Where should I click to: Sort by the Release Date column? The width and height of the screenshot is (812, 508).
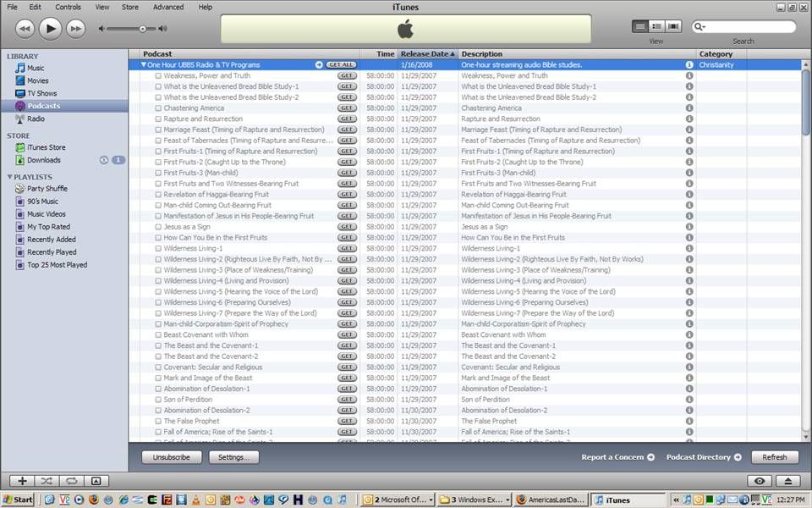428,54
